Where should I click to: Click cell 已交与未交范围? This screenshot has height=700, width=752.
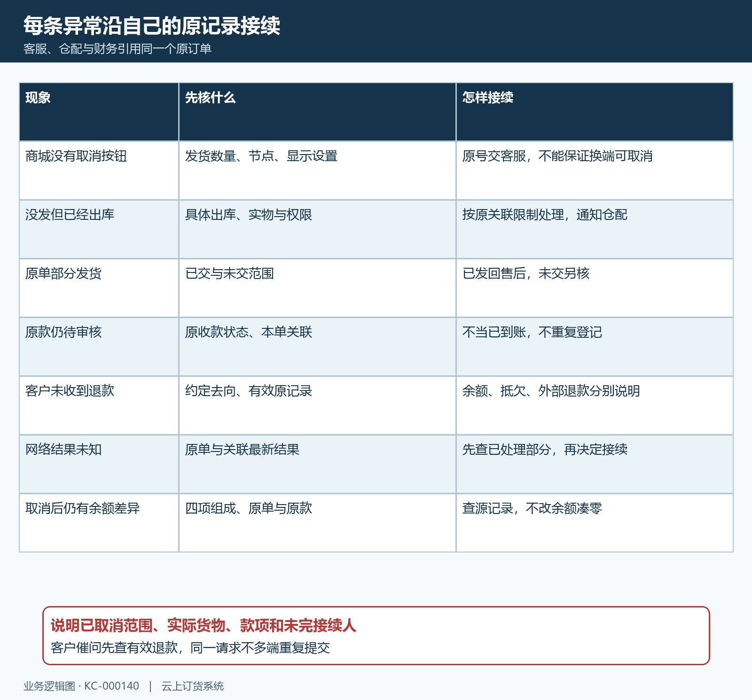point(317,288)
